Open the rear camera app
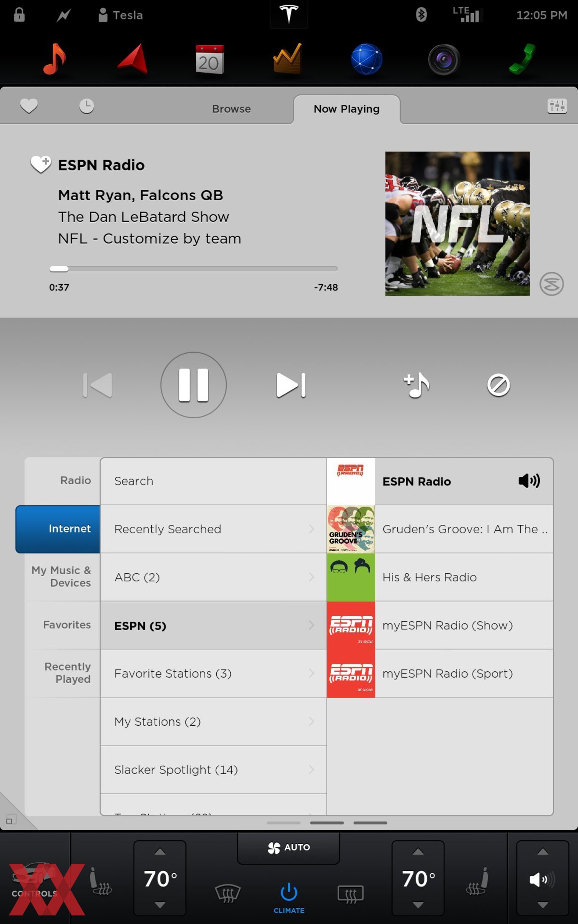The width and height of the screenshot is (578, 924). [444, 59]
